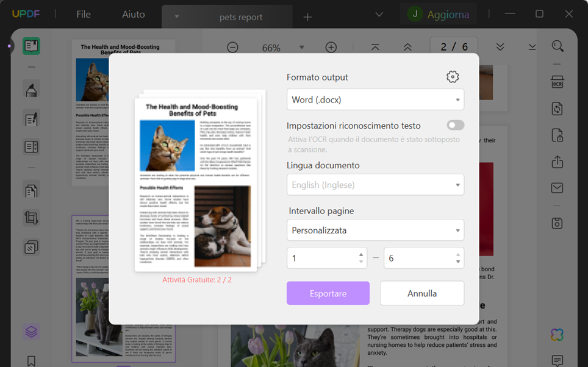Click the UPDF logo
The image size is (588, 367).
pyautogui.click(x=26, y=14)
